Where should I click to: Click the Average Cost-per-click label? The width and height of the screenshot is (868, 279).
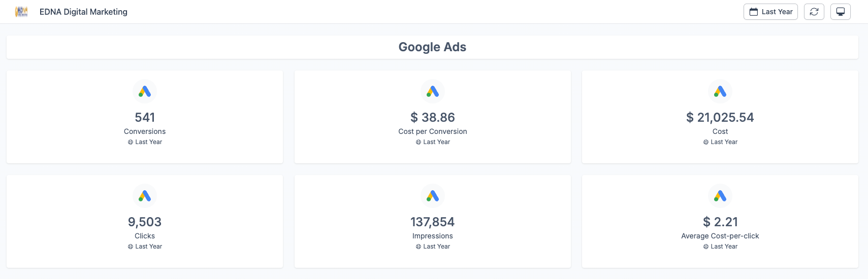coord(720,236)
